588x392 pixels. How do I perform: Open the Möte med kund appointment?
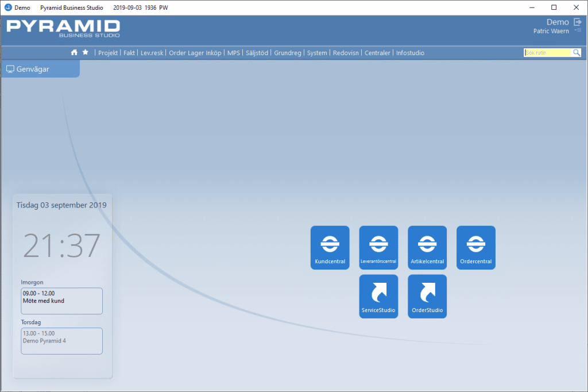click(x=61, y=301)
